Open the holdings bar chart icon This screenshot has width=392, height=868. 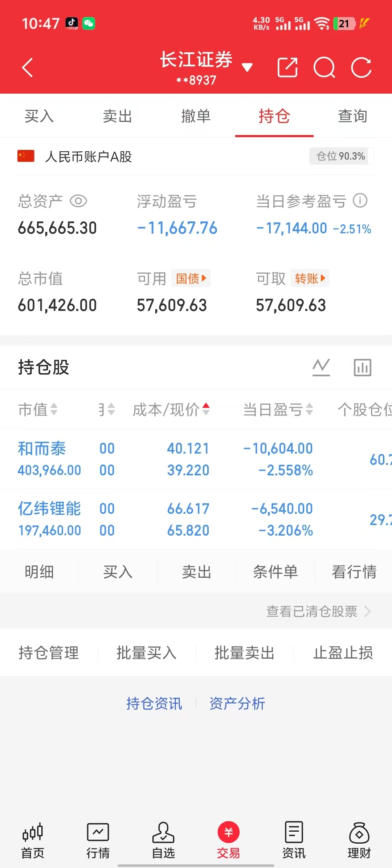(363, 367)
